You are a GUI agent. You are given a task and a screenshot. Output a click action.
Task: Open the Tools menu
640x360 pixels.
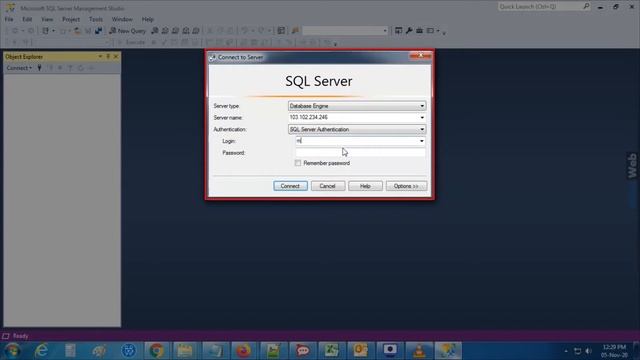tap(96, 19)
